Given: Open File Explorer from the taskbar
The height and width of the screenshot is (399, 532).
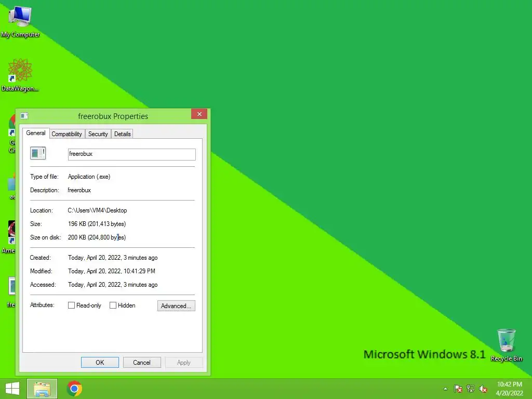Looking at the screenshot, I should [42, 389].
